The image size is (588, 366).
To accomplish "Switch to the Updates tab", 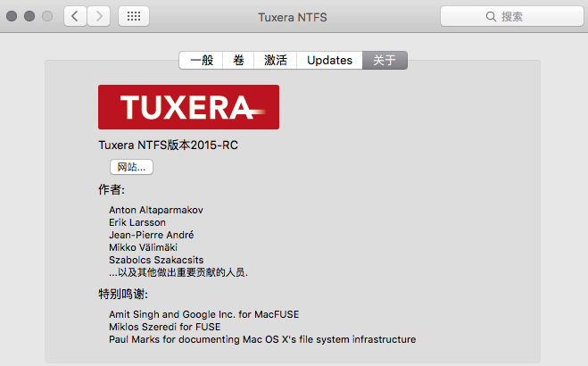I will pyautogui.click(x=329, y=60).
